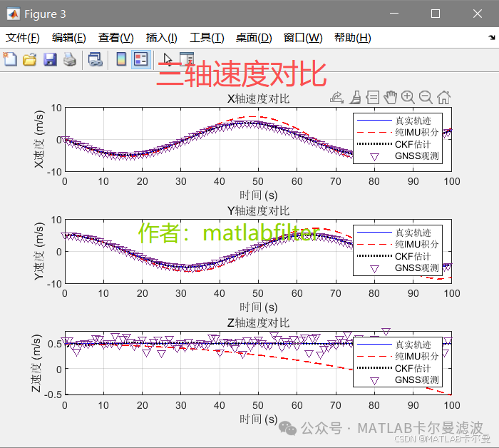Save figure with floppy disk icon
Viewport: 499px width, 448px height.
click(50, 59)
